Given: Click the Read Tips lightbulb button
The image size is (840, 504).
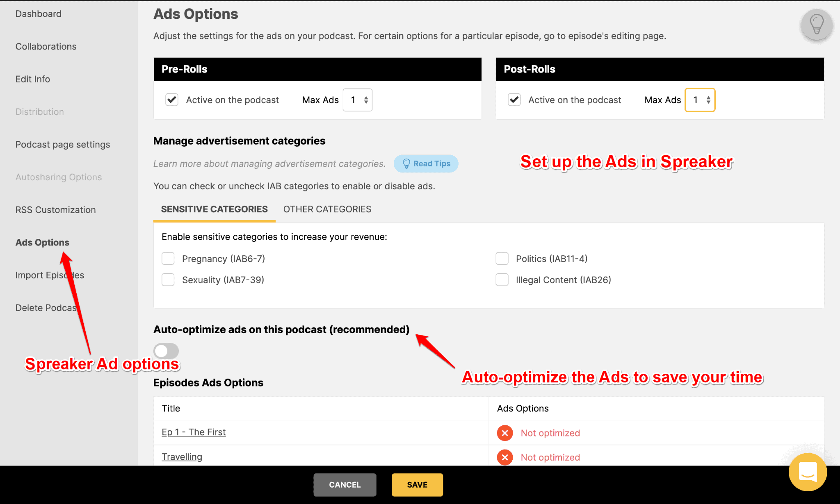Looking at the screenshot, I should pyautogui.click(x=426, y=163).
